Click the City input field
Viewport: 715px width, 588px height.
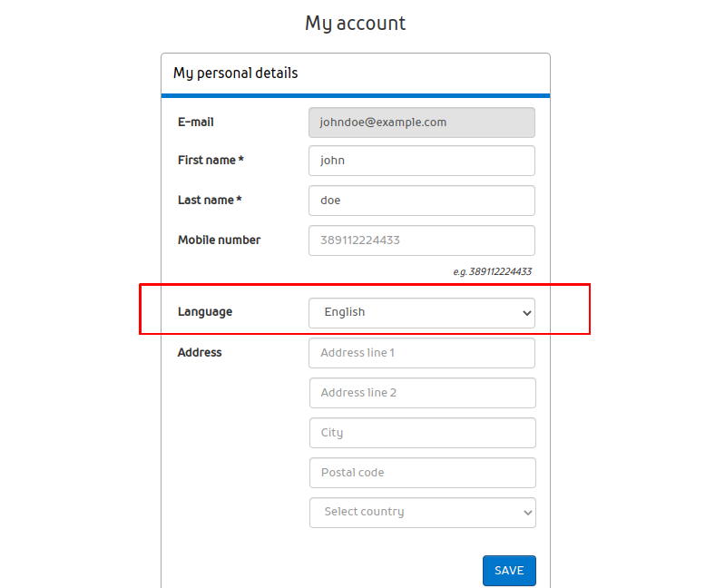point(421,433)
